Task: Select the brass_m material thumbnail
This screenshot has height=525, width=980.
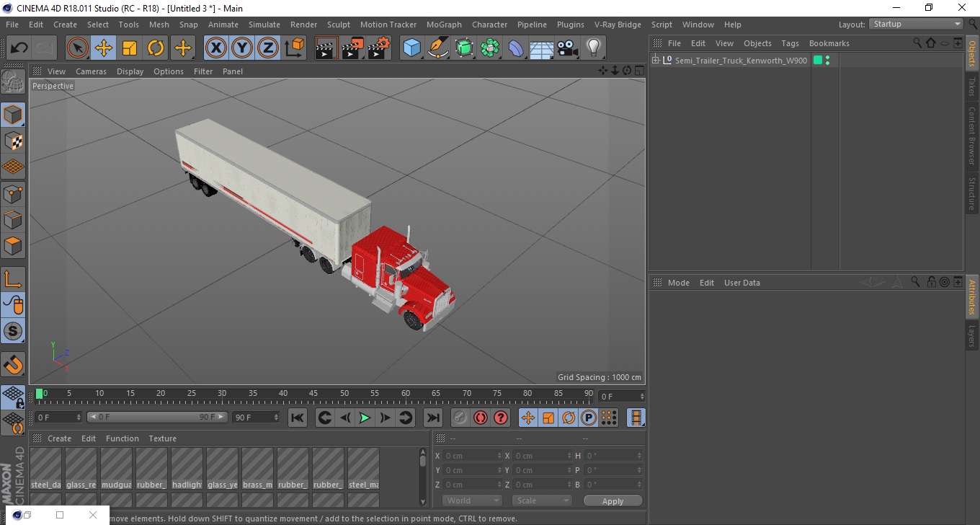Action: (x=257, y=469)
